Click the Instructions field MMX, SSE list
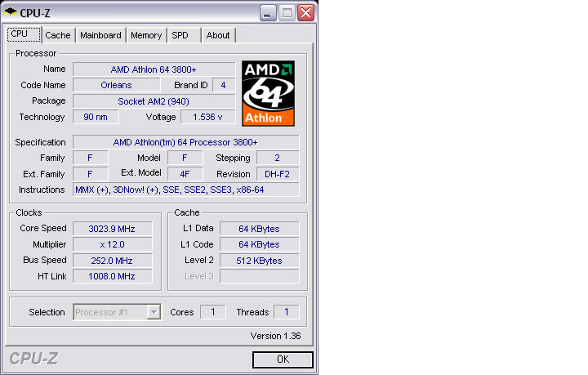588x375 pixels. pyautogui.click(x=185, y=190)
